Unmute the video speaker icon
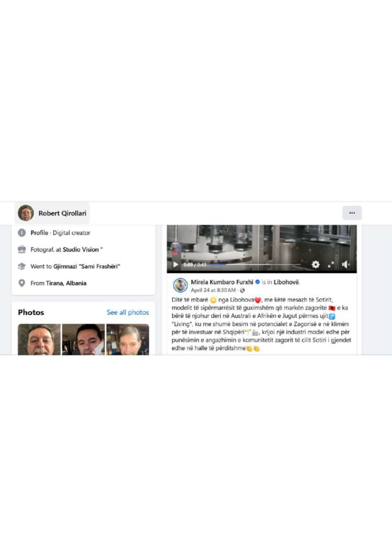 tap(345, 265)
